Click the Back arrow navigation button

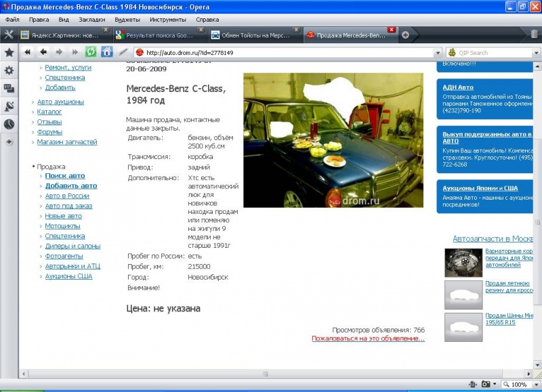(43, 52)
